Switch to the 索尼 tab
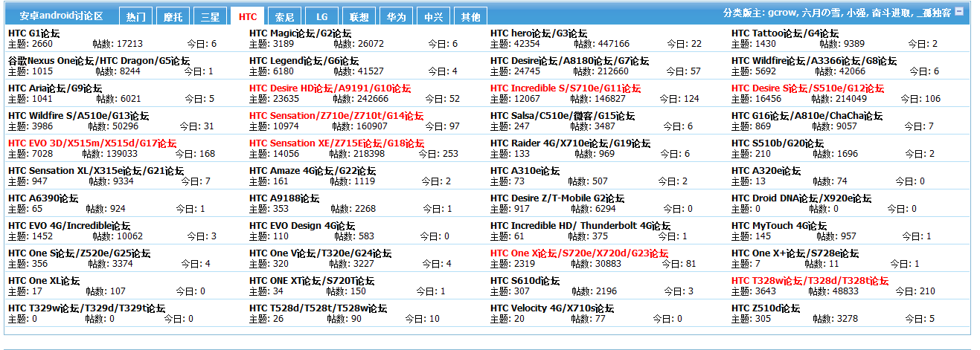 tap(285, 16)
